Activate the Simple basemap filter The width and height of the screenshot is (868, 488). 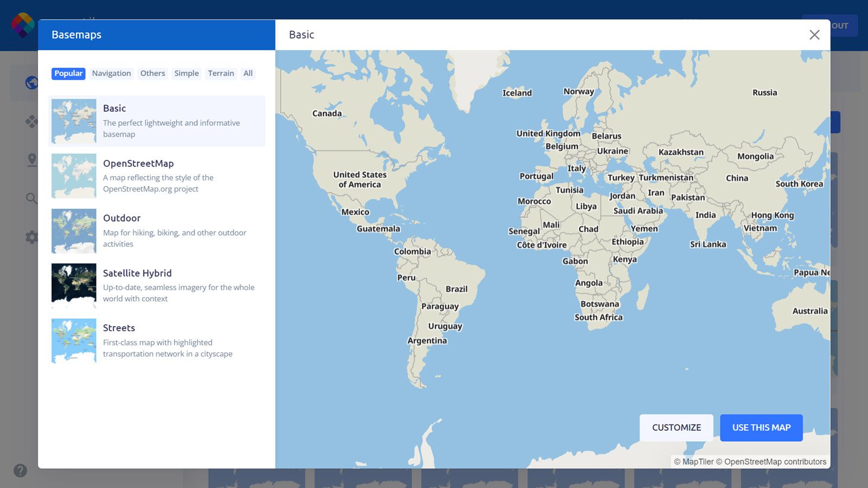[186, 73]
